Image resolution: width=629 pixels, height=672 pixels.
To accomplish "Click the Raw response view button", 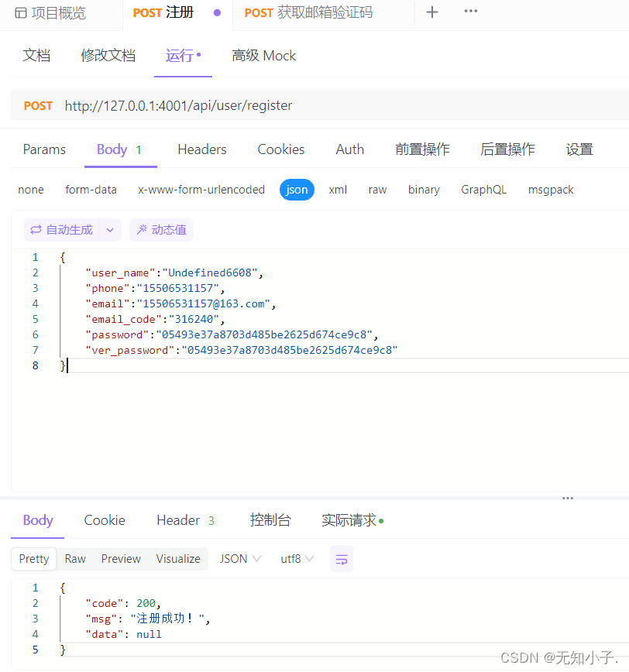I will (x=74, y=558).
